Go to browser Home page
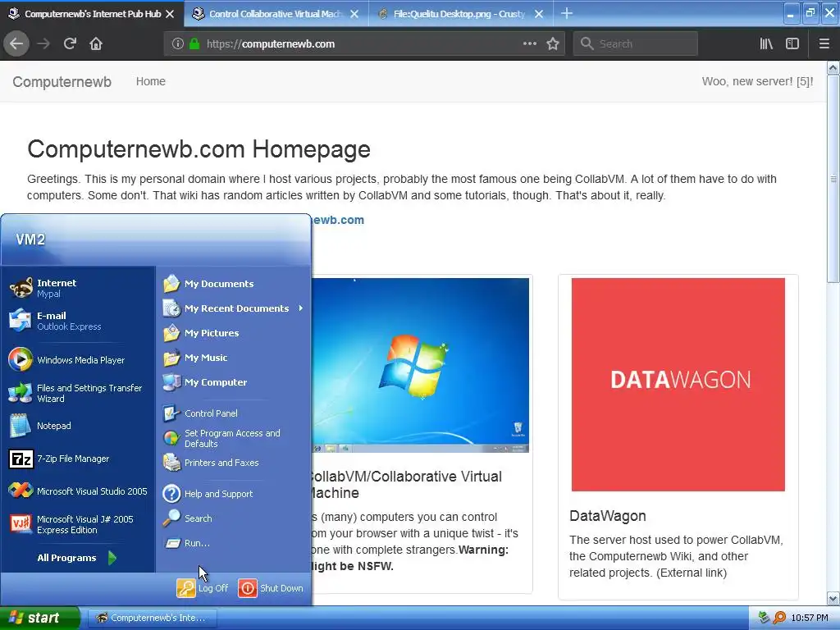Image resolution: width=840 pixels, height=630 pixels. tap(96, 44)
